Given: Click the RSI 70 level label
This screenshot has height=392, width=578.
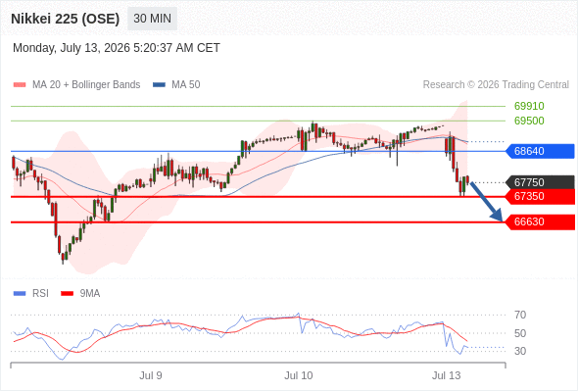Looking at the screenshot, I should [x=520, y=315].
